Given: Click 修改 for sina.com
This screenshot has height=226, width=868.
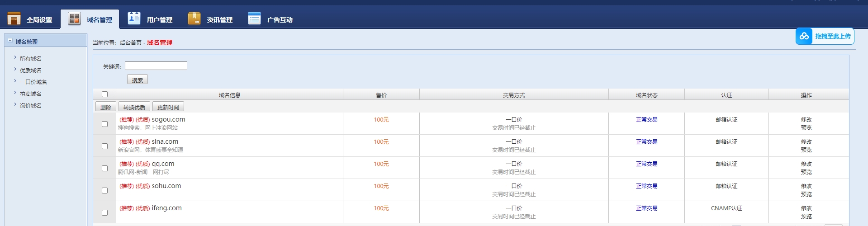Looking at the screenshot, I should [x=806, y=141].
